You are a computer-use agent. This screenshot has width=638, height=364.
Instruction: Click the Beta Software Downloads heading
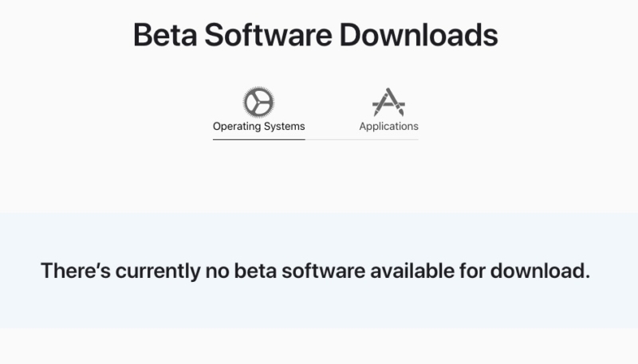point(315,35)
